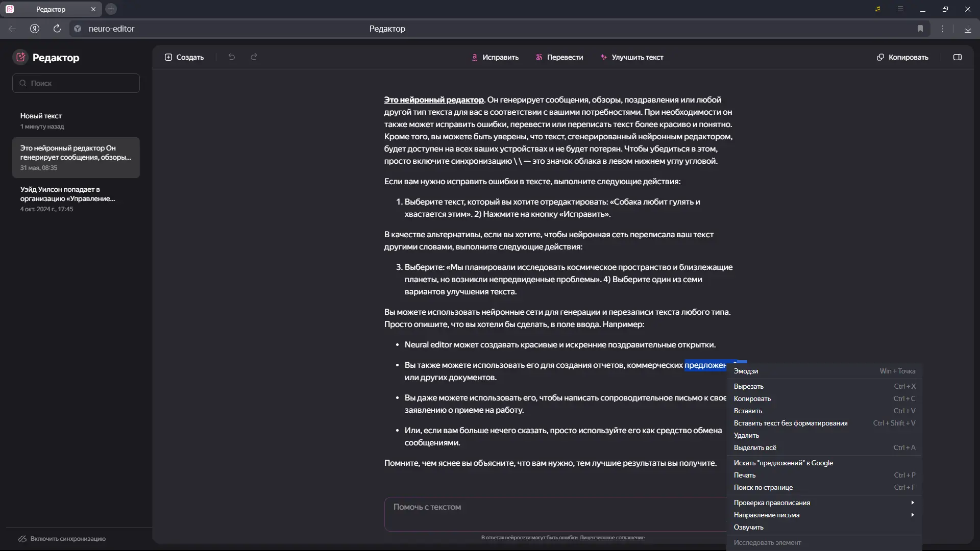This screenshot has width=980, height=551.
Task: Toggle the side panel icon
Action: click(x=958, y=57)
